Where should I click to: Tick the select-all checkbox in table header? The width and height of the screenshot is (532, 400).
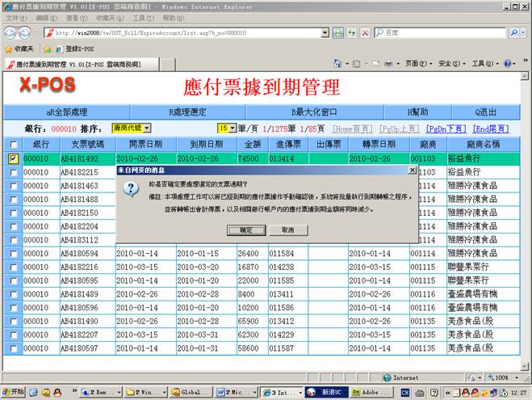pyautogui.click(x=12, y=144)
